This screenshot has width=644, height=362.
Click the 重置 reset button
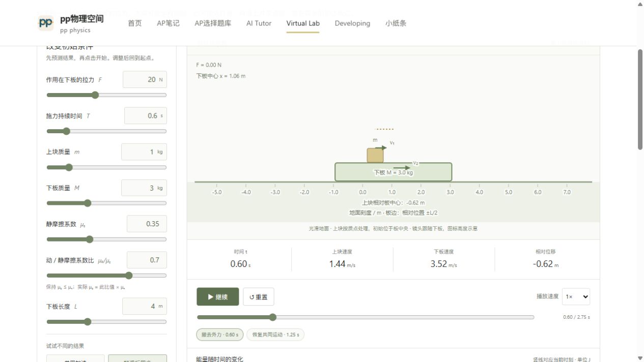point(259,297)
